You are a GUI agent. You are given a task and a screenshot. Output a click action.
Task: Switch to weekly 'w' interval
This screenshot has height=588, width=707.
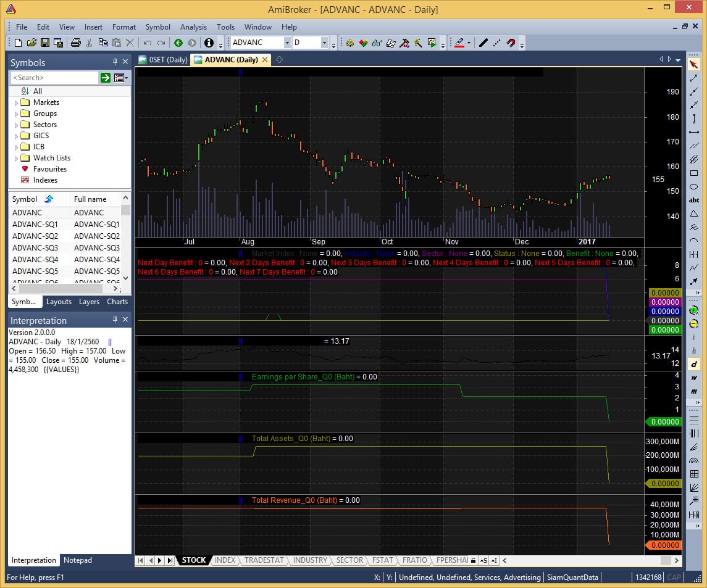694,378
